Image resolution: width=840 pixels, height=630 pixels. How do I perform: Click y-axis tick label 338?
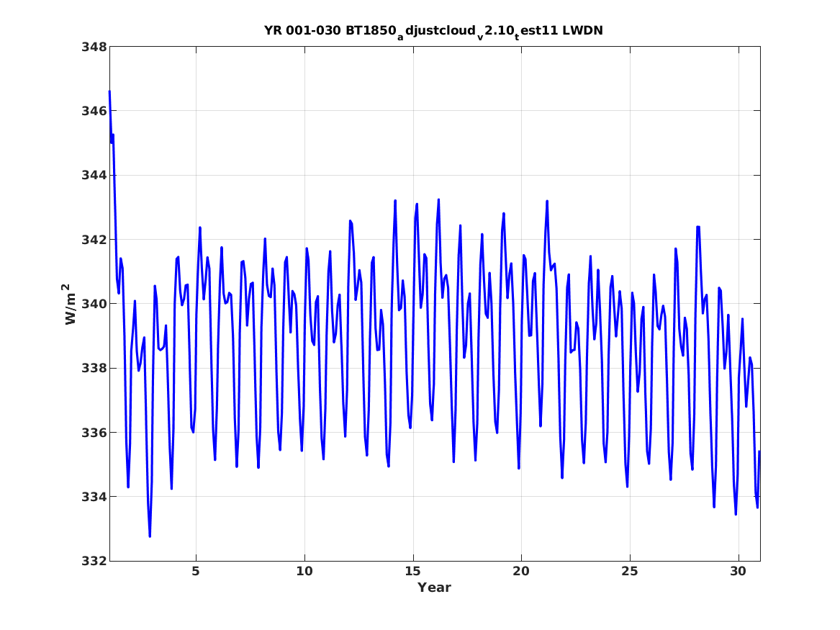pos(94,369)
